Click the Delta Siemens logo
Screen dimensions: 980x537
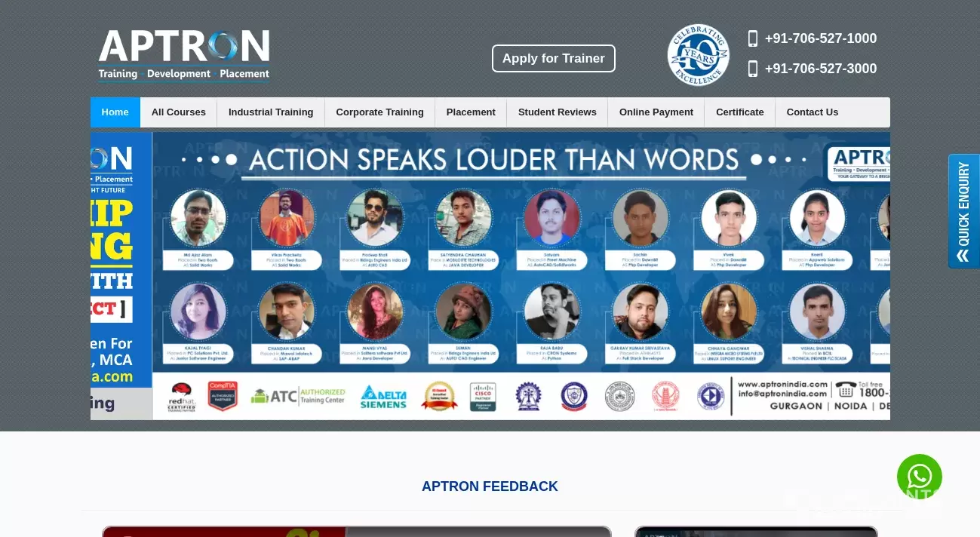383,397
